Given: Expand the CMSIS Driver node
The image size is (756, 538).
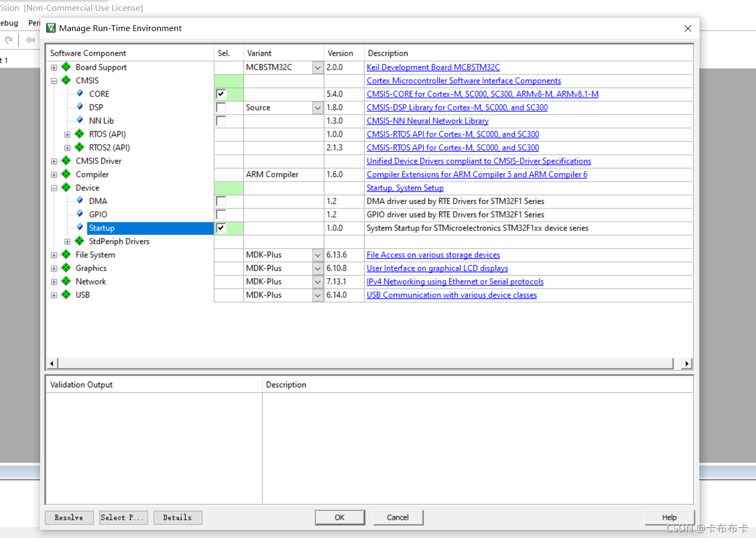Looking at the screenshot, I should (54, 161).
